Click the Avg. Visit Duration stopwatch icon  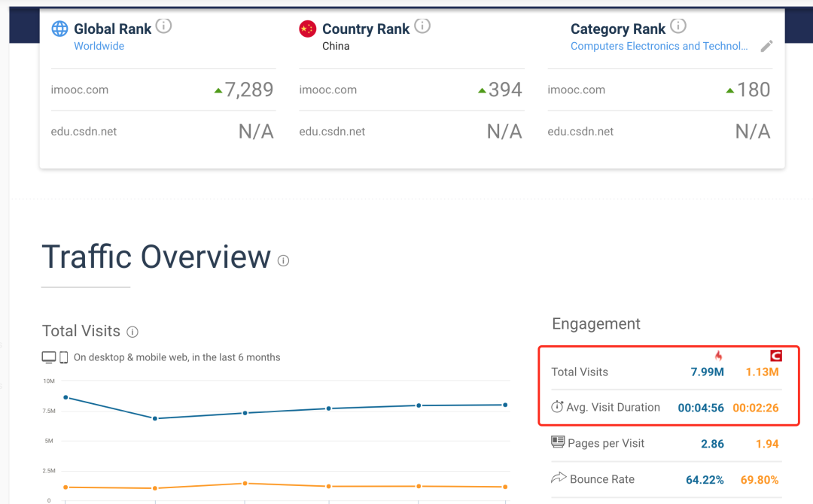(557, 407)
